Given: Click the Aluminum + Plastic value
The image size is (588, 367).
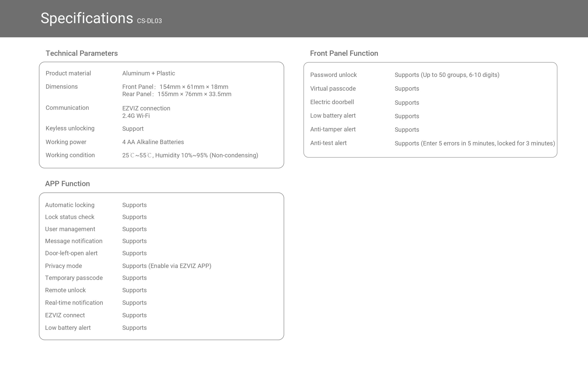Looking at the screenshot, I should [x=148, y=73].
